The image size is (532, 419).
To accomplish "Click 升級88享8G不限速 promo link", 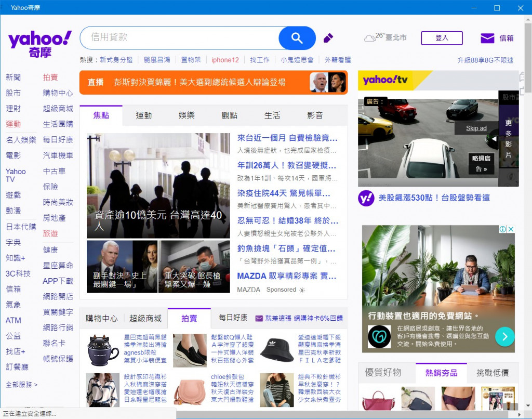I will 485,60.
